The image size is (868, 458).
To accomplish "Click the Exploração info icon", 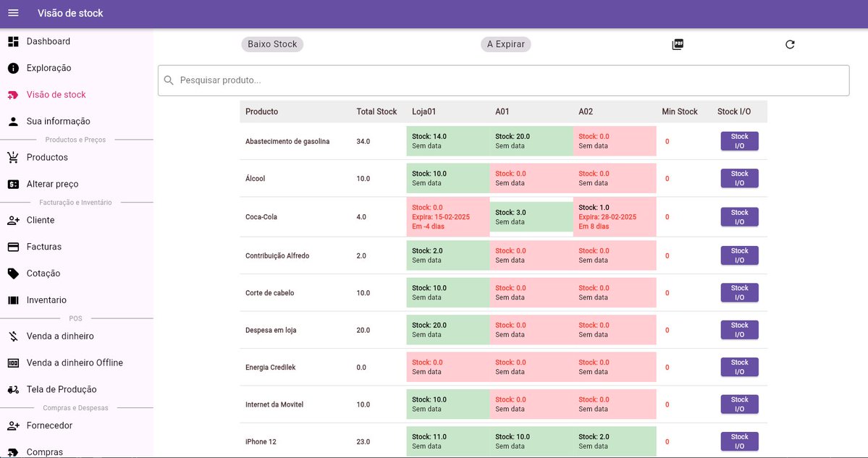I will (13, 68).
